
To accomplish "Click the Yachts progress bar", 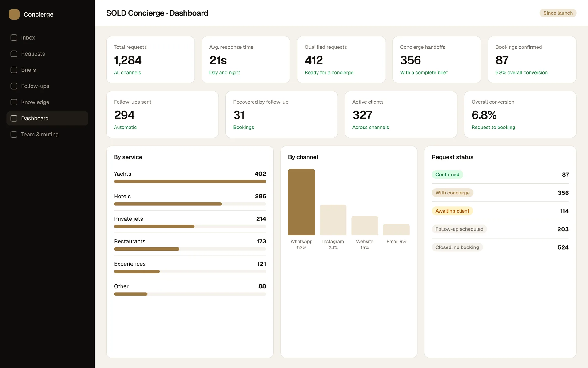I will tap(190, 182).
